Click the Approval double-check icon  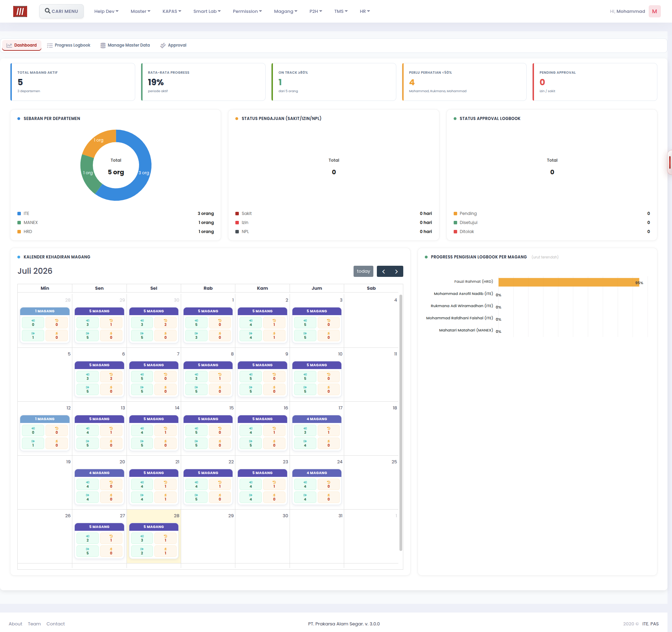[163, 45]
